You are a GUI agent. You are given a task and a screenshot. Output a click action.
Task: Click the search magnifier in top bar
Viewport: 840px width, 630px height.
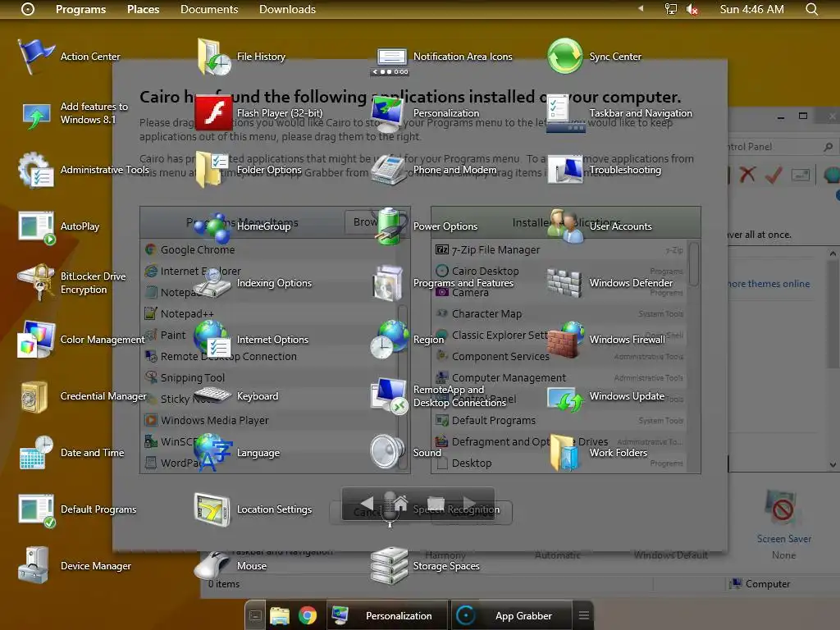point(811,9)
